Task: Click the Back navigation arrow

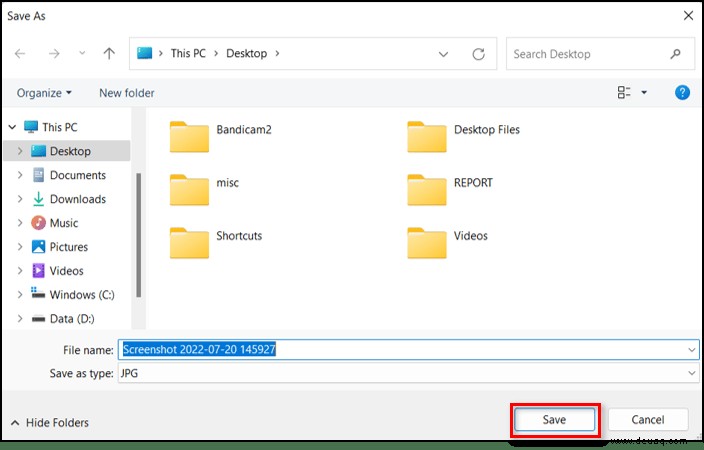Action: click(20, 54)
